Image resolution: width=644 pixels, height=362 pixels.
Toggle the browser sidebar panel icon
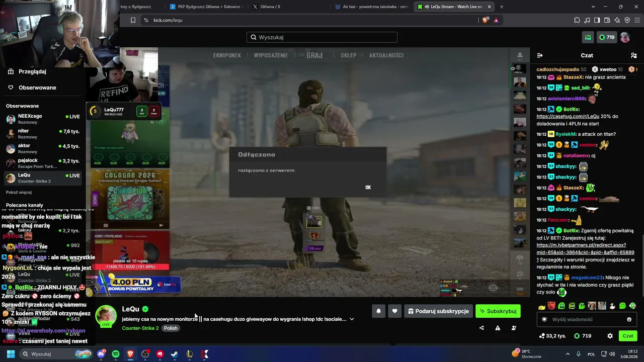tap(597, 20)
